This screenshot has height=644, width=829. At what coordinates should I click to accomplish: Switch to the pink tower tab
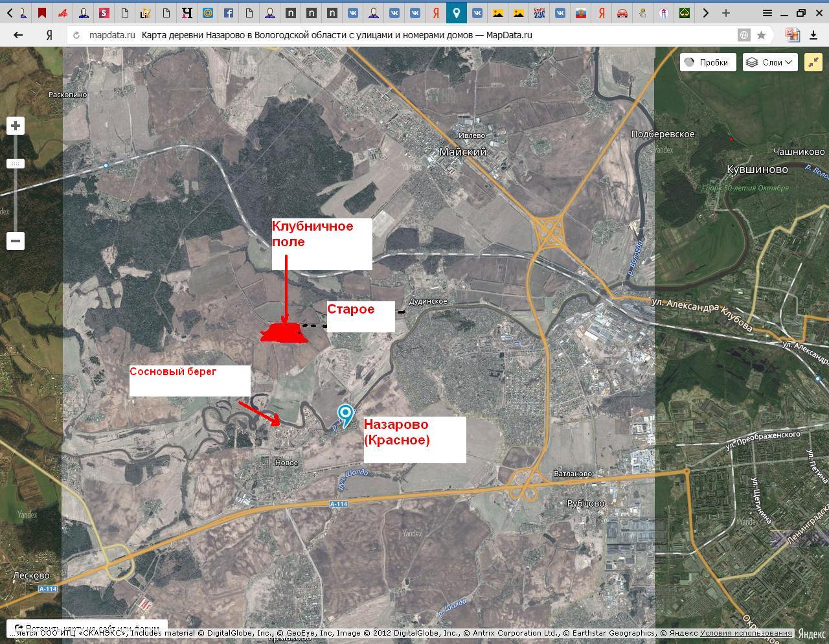(664, 13)
